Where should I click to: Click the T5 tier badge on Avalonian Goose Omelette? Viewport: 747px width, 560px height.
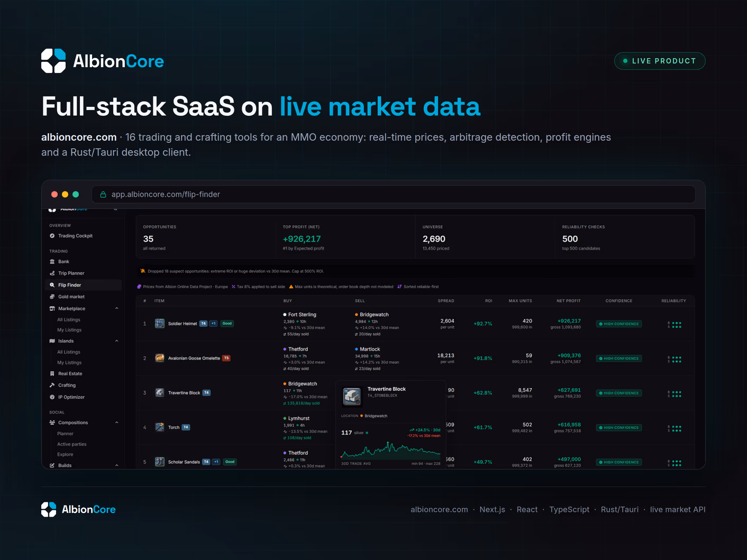click(x=226, y=358)
